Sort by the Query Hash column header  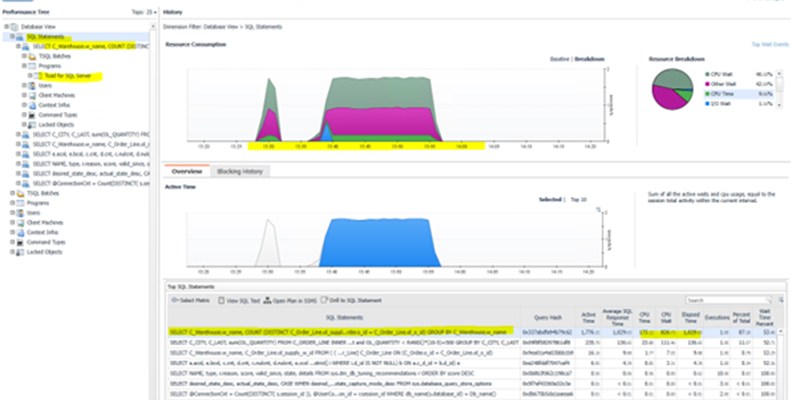(547, 317)
